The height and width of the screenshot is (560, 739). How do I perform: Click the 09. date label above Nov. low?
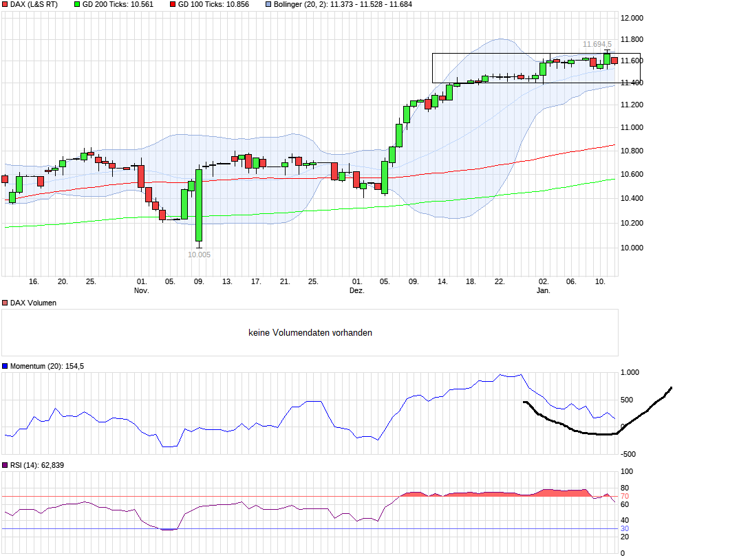pos(199,281)
